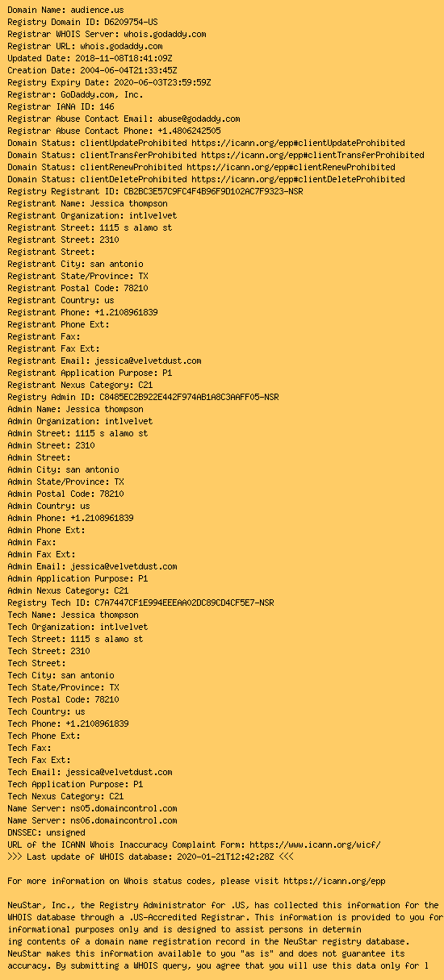This screenshot has width=444, height=980.
Task: Click the domain name audience.us
Action: (x=97, y=10)
